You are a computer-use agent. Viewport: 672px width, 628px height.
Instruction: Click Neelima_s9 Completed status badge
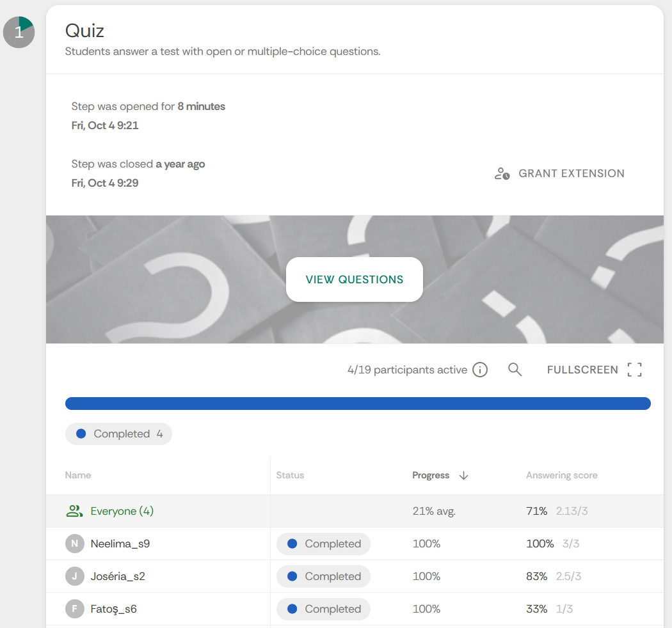tap(323, 544)
